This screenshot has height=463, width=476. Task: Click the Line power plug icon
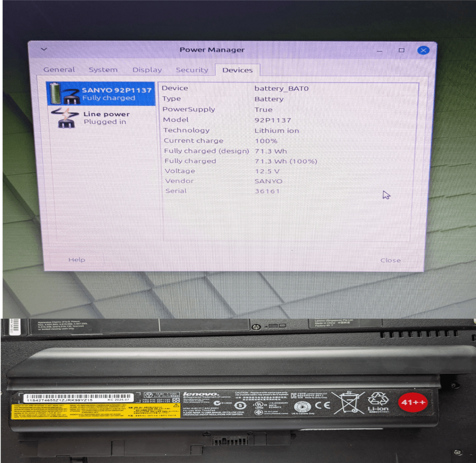(65, 118)
